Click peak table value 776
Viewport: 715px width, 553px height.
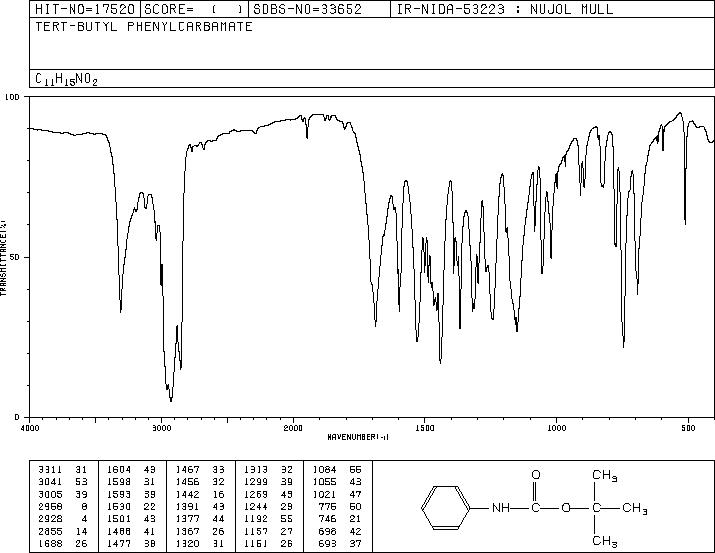tap(327, 506)
